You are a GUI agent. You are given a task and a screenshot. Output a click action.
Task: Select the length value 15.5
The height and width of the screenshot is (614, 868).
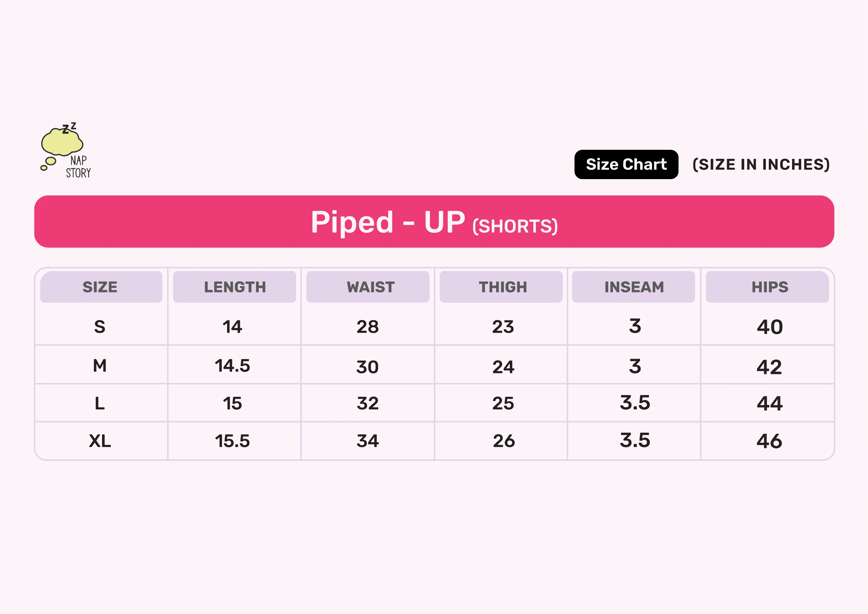[x=232, y=441]
